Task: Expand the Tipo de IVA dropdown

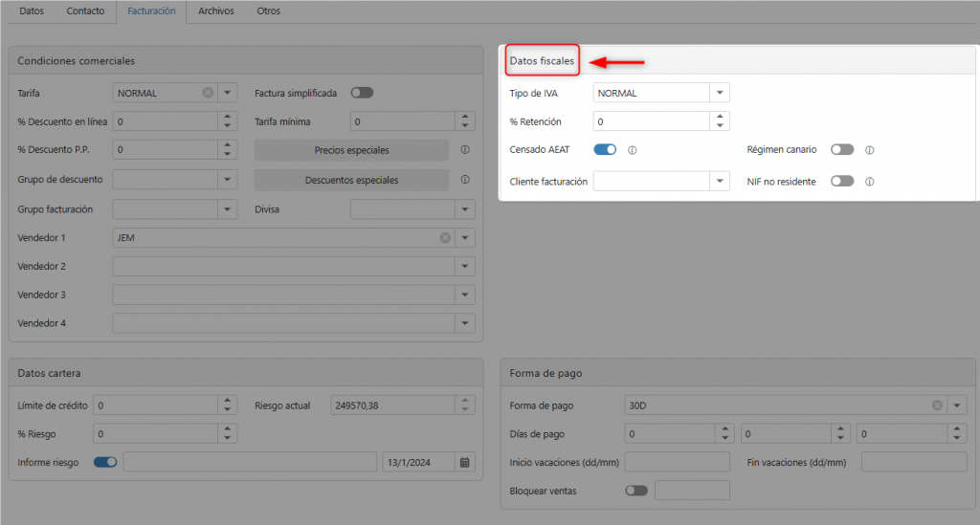Action: click(719, 93)
